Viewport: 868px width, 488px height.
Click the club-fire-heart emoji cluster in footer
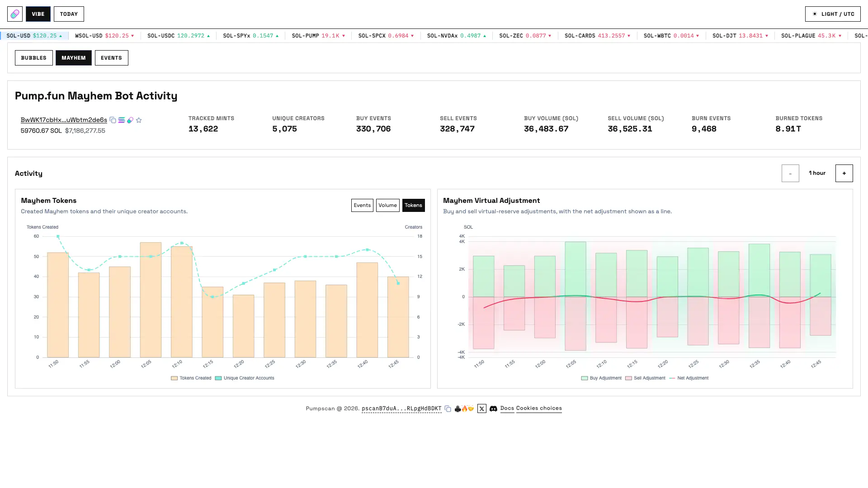click(464, 408)
